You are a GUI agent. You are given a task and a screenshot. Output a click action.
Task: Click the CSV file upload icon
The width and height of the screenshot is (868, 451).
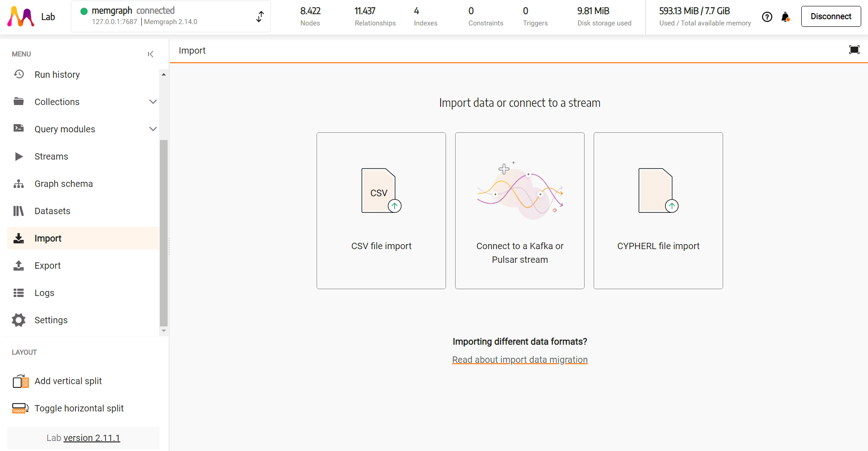[381, 190]
